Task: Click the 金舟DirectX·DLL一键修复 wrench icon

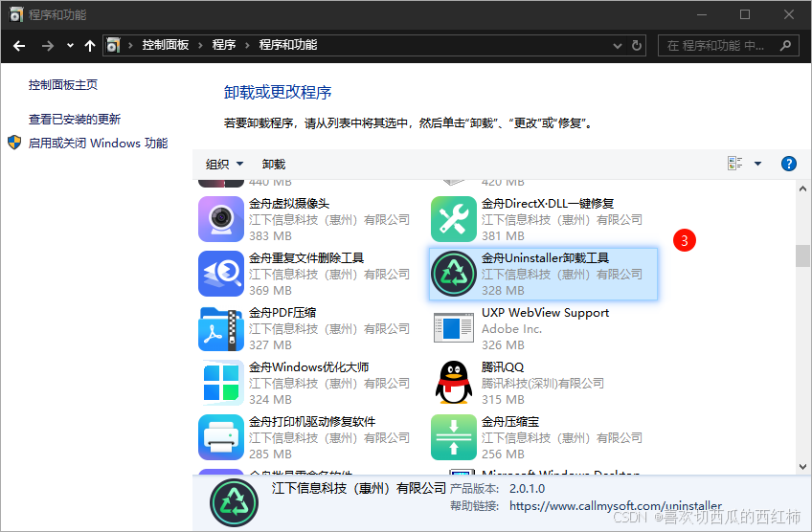Action: (454, 219)
